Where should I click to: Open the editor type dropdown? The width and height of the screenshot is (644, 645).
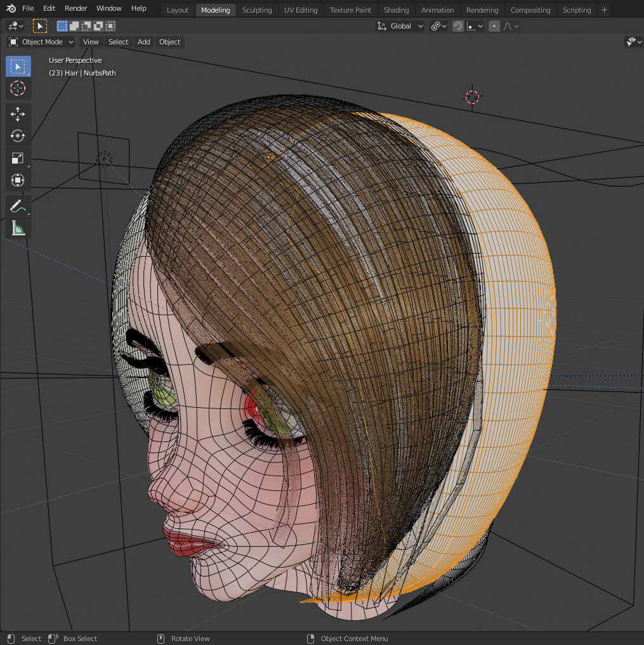tap(16, 27)
